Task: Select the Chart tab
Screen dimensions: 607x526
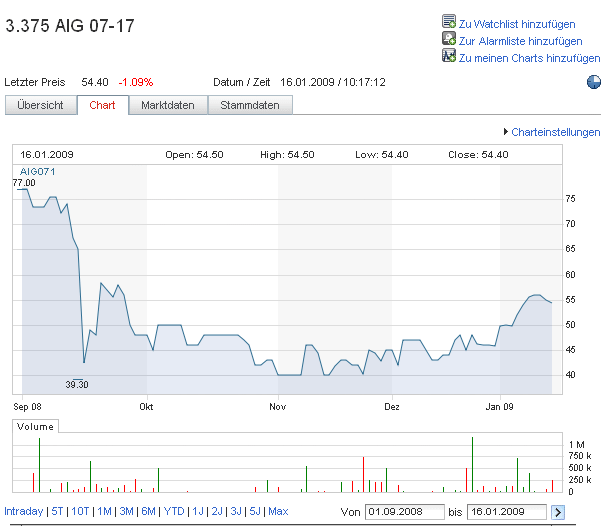Action: pos(103,105)
